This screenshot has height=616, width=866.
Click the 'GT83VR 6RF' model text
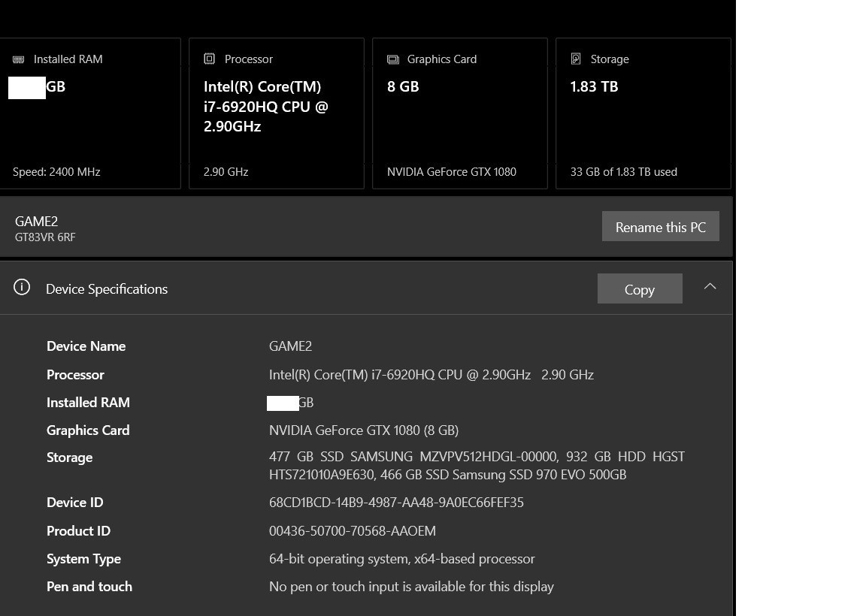(x=45, y=237)
